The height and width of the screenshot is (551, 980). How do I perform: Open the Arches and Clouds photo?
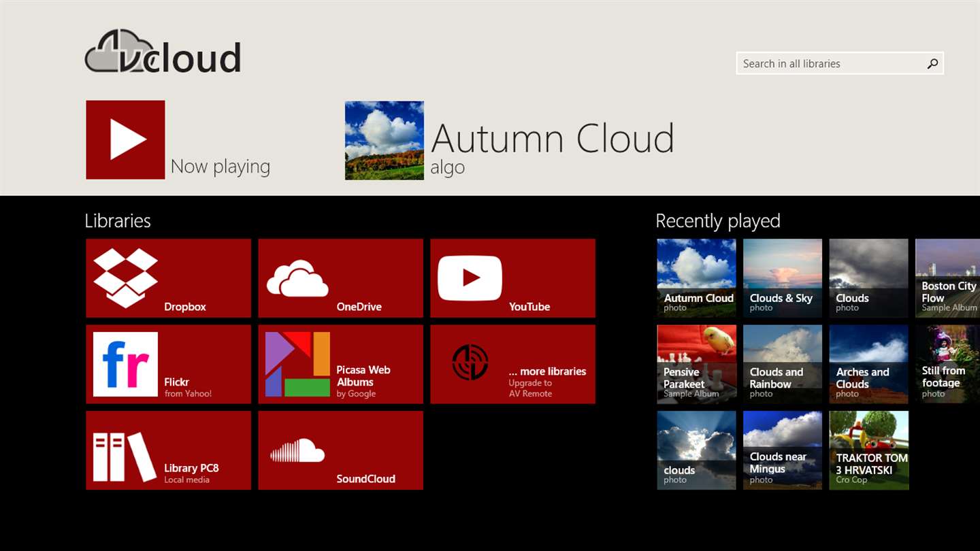pos(868,364)
